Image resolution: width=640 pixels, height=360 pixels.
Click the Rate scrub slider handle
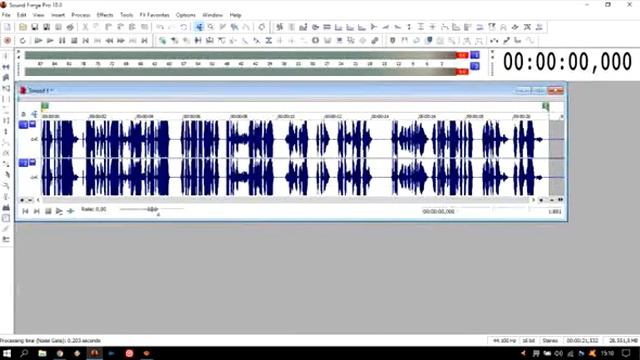152,209
